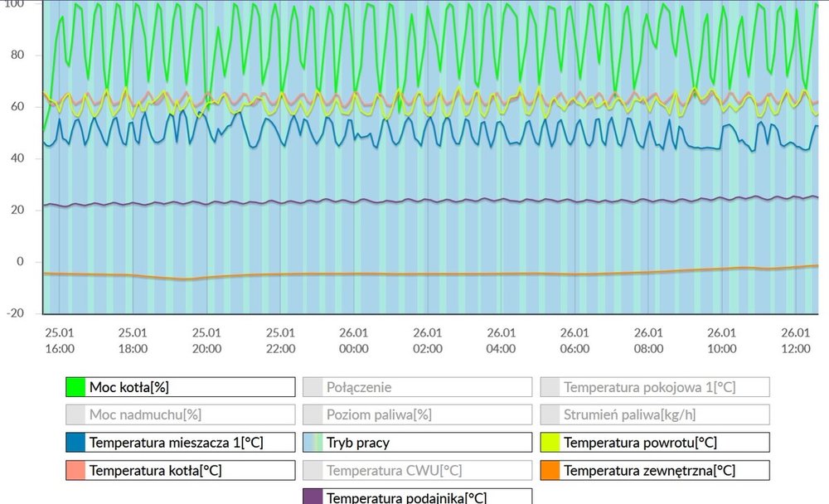Toggle the Moc kotła[%] legend entry
The width and height of the screenshot is (829, 504).
tap(180, 387)
